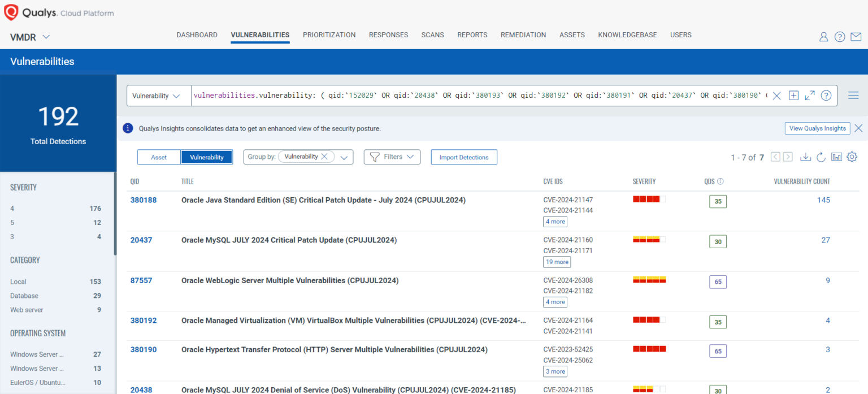Open the KNOWLEDGEBASE menu item
This screenshot has width=868, height=394.
[627, 35]
